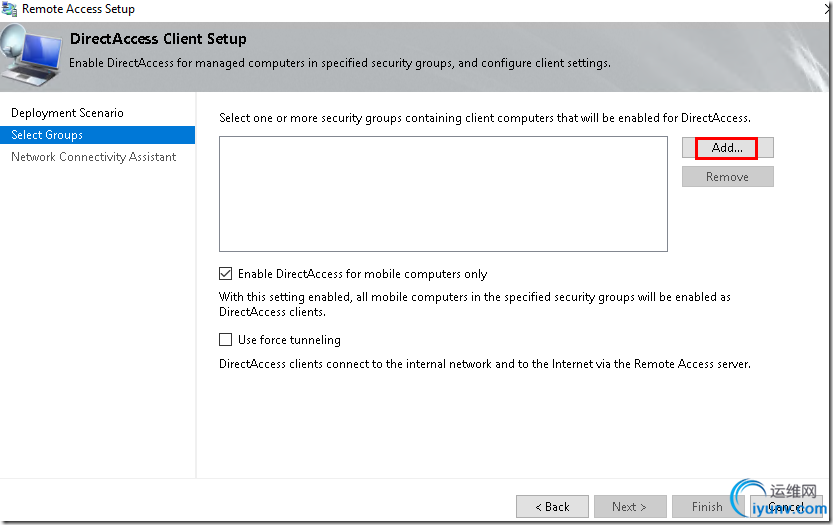This screenshot has height=525, width=833.
Task: Click the force tunneling description text
Action: coord(485,364)
